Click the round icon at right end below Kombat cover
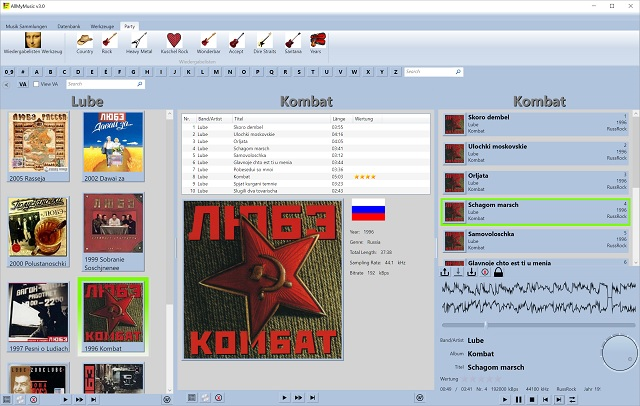The width and height of the screenshot is (640, 406). click(419, 397)
